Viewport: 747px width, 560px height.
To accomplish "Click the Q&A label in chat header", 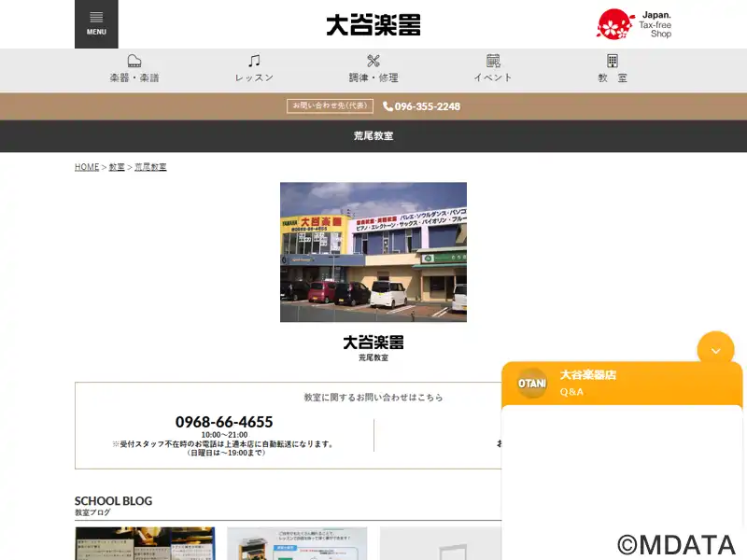I will (571, 392).
